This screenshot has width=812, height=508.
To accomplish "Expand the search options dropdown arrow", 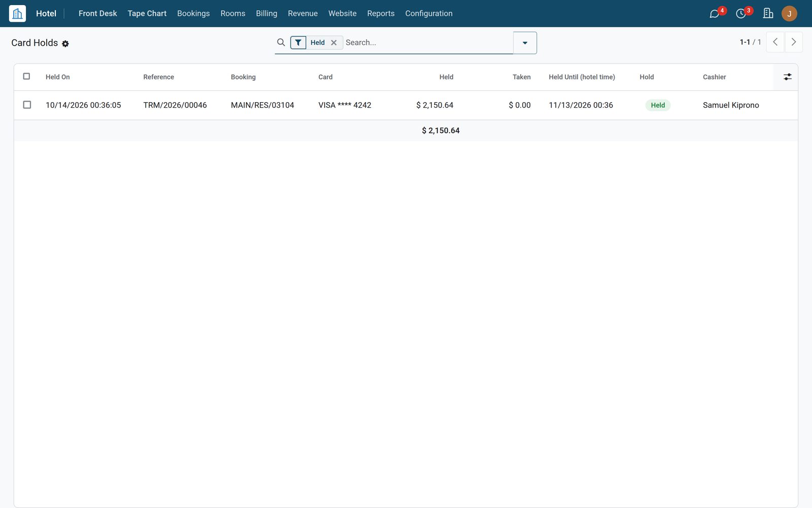I will click(525, 43).
